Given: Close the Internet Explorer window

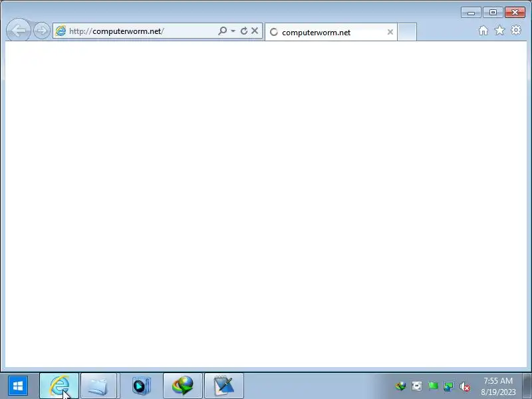Looking at the screenshot, I should (515, 13).
